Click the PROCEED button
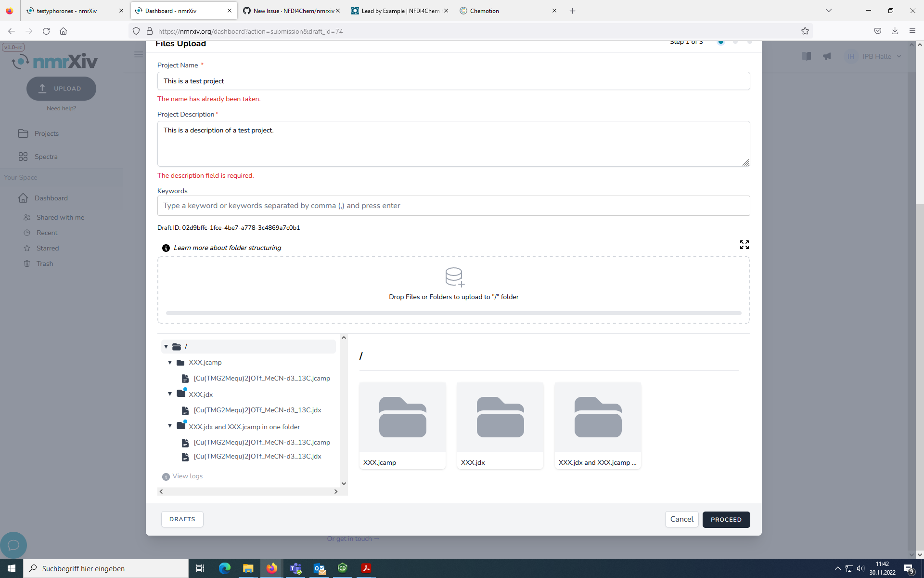 726,519
